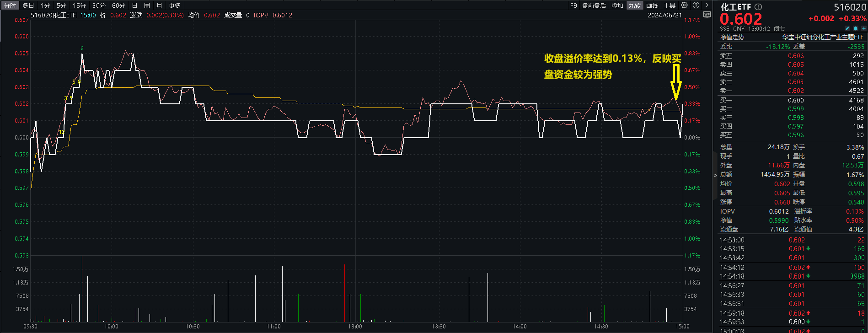Open the 工具 tools menu
This screenshot has height=333, width=868.
point(670,5)
